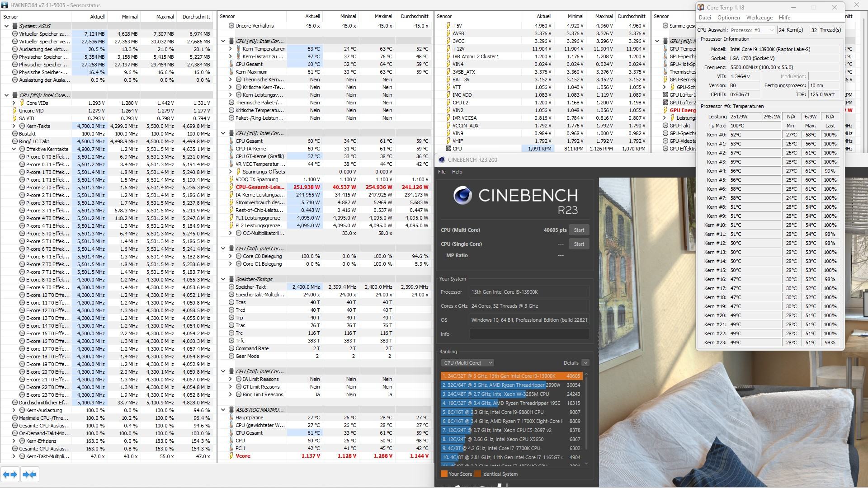The image size is (868, 488).
Task: Open Core Temp Optionen menu
Action: click(x=729, y=18)
